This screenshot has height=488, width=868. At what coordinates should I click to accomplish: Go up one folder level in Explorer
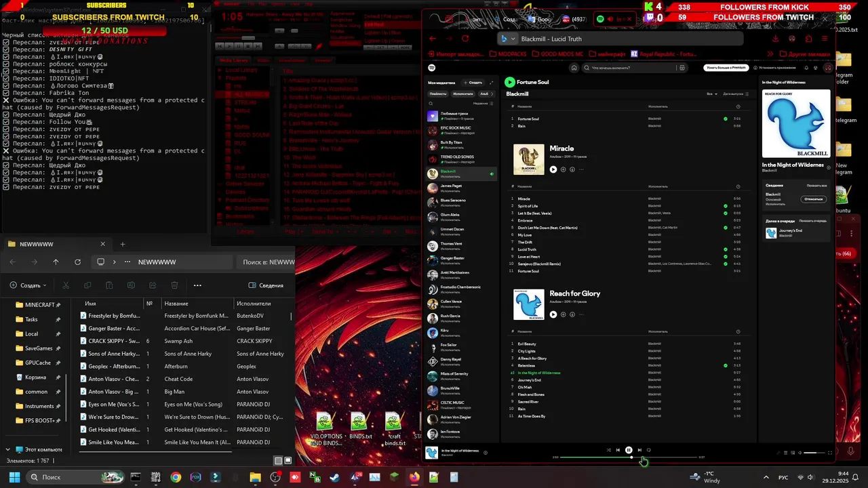coord(56,262)
